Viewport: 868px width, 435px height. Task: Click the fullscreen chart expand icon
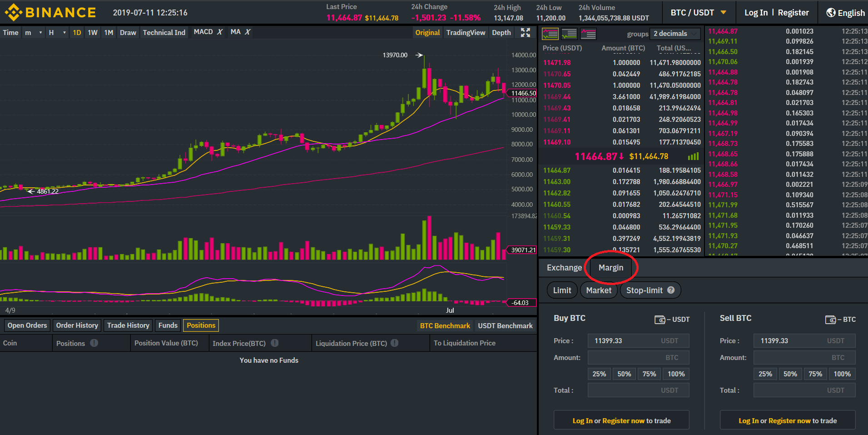[x=526, y=32]
